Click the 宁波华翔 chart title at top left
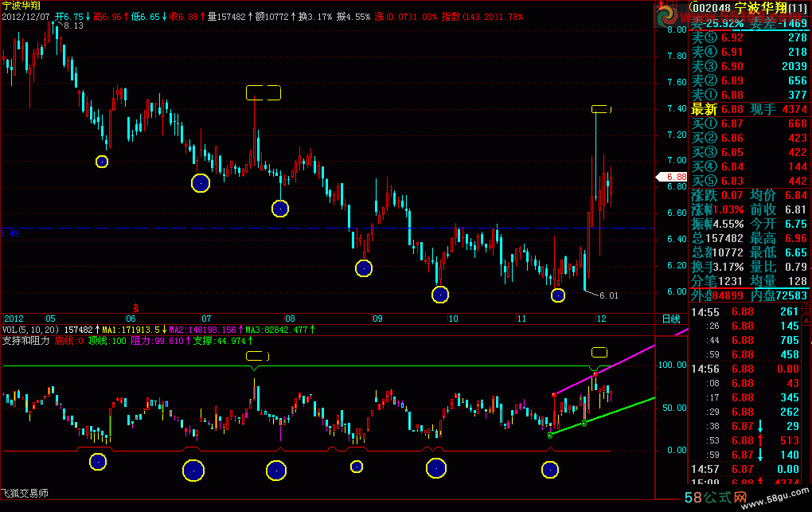812x512 pixels. point(21,6)
